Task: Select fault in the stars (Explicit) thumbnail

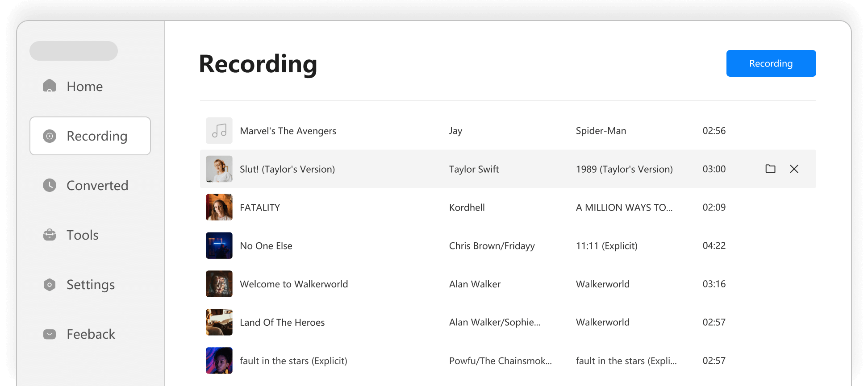Action: (x=219, y=361)
